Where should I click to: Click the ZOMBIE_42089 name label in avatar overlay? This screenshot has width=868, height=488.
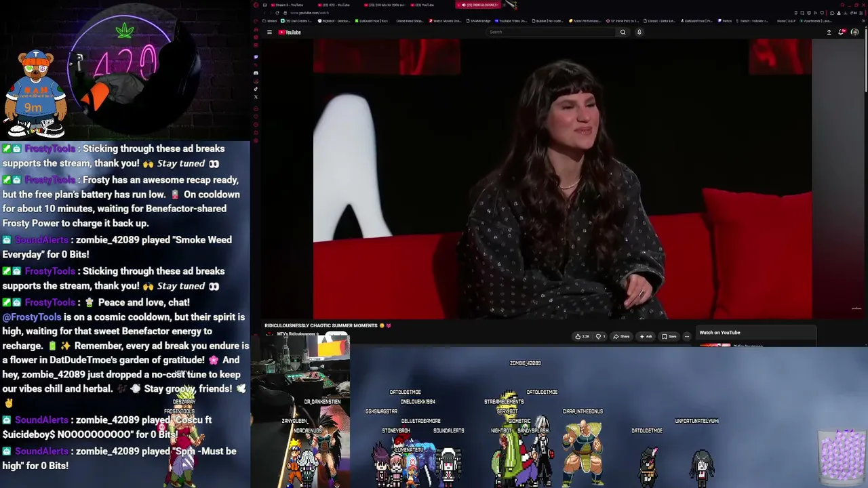coord(526,363)
